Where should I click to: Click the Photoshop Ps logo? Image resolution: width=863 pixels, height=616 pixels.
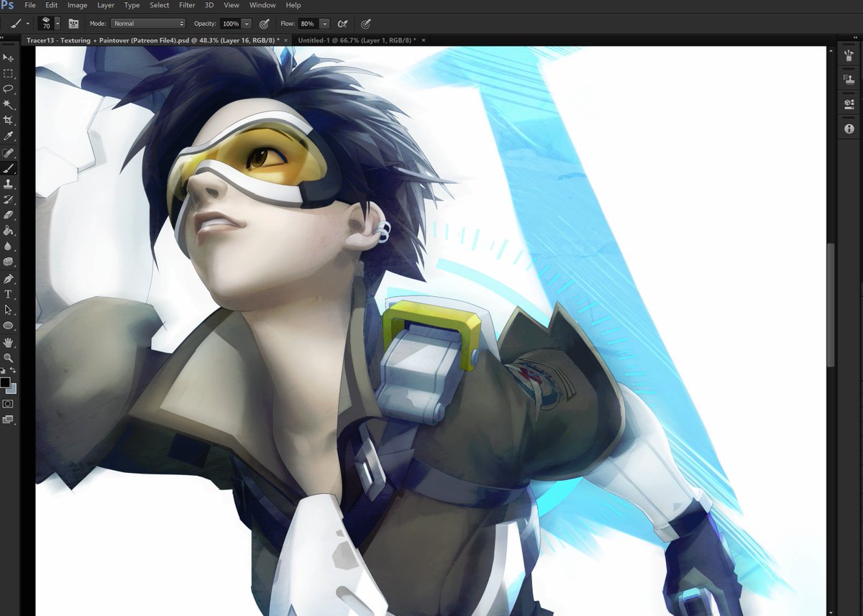pyautogui.click(x=7, y=5)
